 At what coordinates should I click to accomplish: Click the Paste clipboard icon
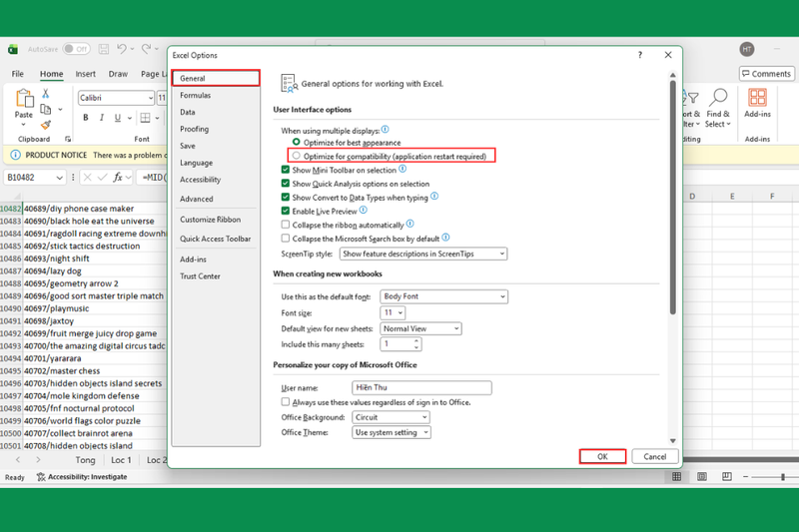24,98
